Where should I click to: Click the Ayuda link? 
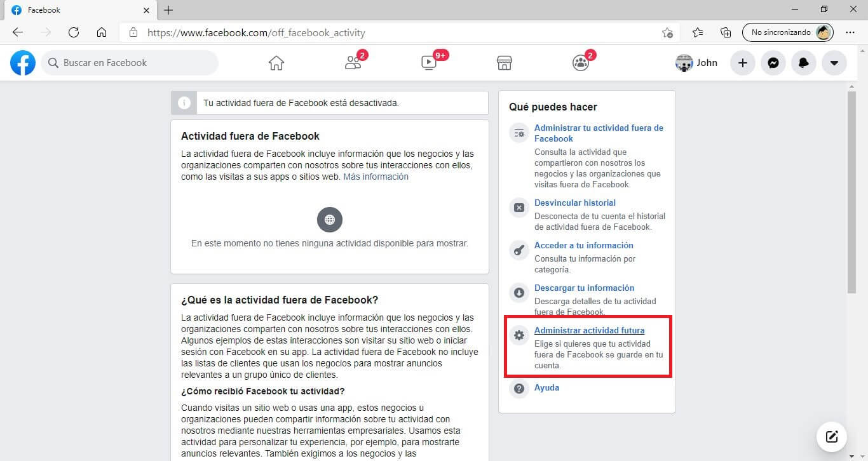pos(547,387)
